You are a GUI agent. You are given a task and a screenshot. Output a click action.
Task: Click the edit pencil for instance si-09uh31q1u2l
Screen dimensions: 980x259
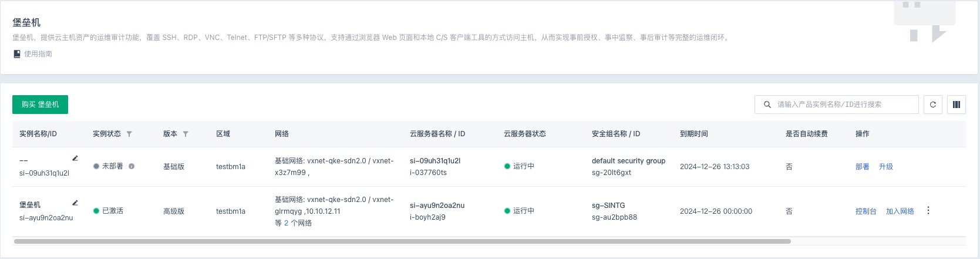pyautogui.click(x=75, y=158)
